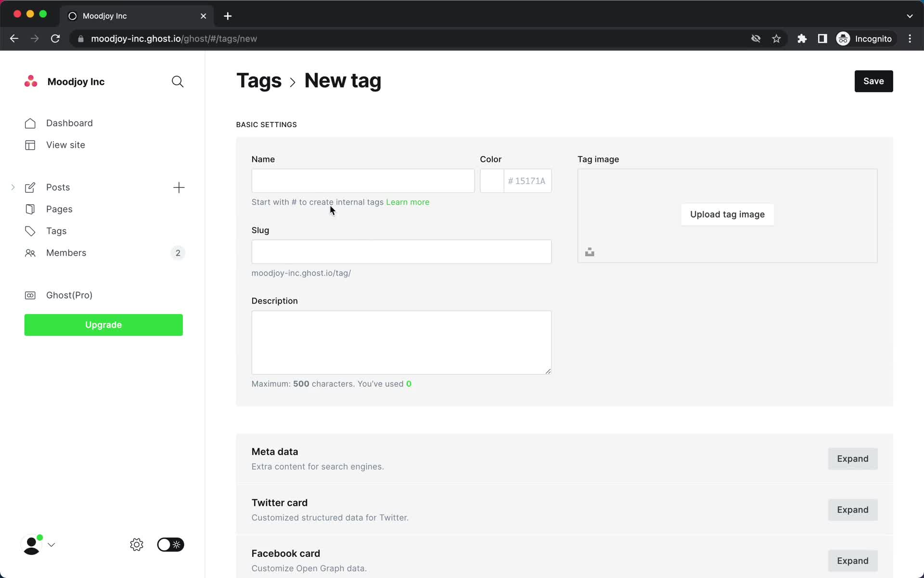This screenshot has width=924, height=578.
Task: Click the Dashboard menu item in sidebar
Action: click(x=69, y=122)
